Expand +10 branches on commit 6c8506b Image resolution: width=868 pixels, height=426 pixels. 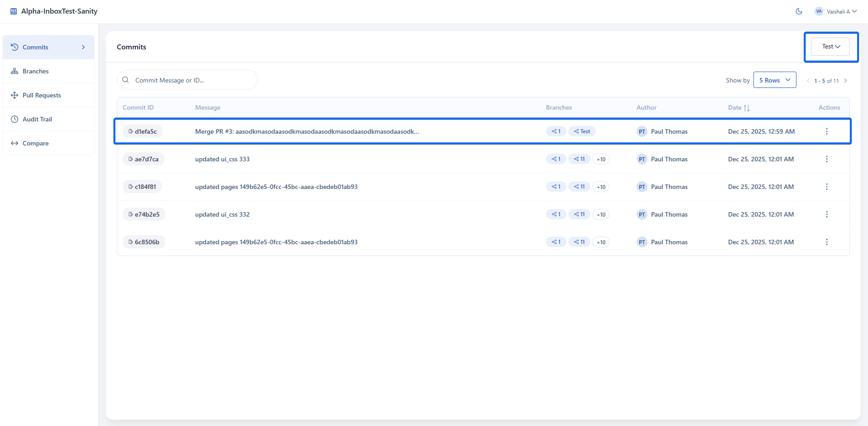pos(601,242)
